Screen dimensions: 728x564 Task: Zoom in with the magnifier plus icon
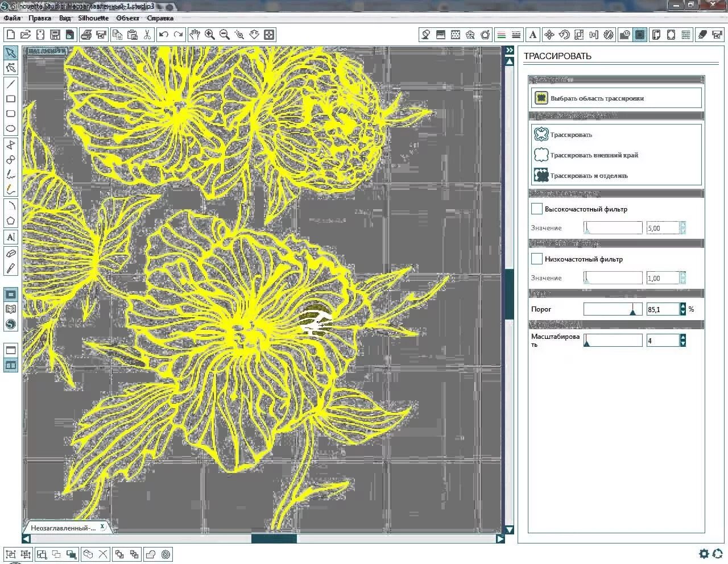click(x=210, y=35)
